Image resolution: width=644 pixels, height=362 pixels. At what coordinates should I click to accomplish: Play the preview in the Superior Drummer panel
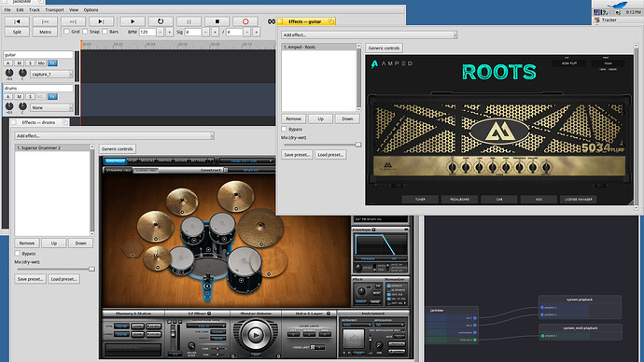click(x=255, y=335)
